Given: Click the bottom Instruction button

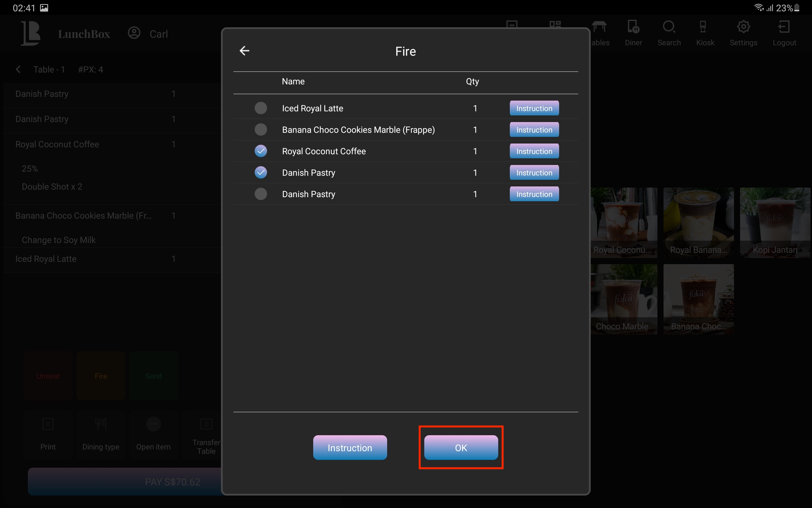Looking at the screenshot, I should pyautogui.click(x=350, y=447).
